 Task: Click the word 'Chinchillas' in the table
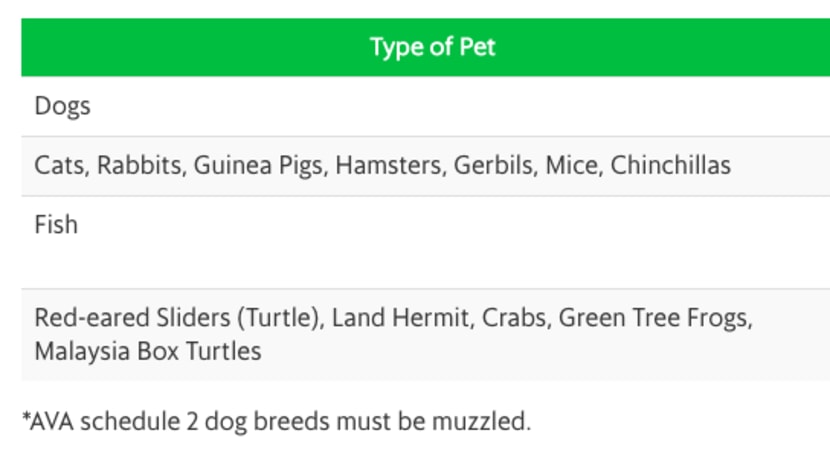pyautogui.click(x=671, y=165)
